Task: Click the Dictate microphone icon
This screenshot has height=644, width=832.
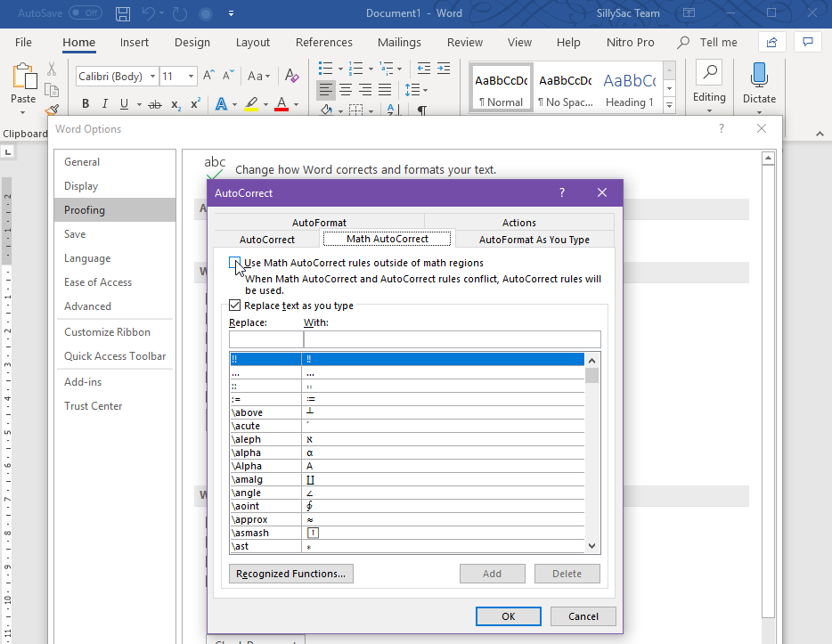Action: click(x=759, y=75)
